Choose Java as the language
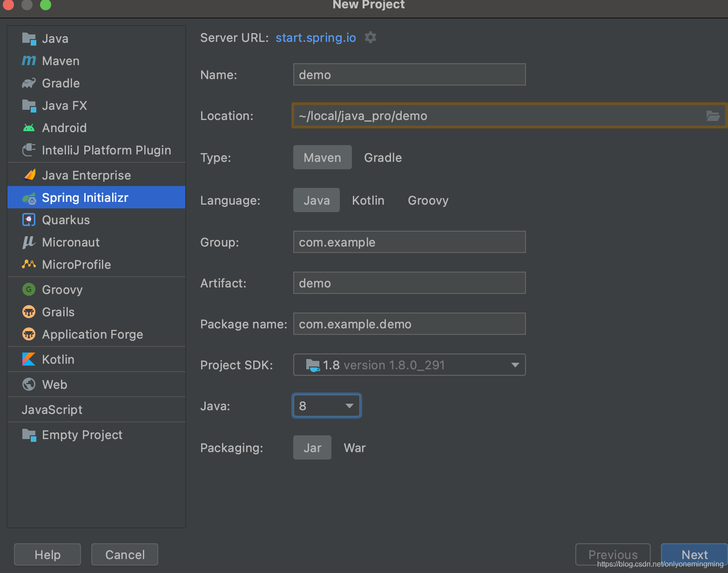 point(317,200)
